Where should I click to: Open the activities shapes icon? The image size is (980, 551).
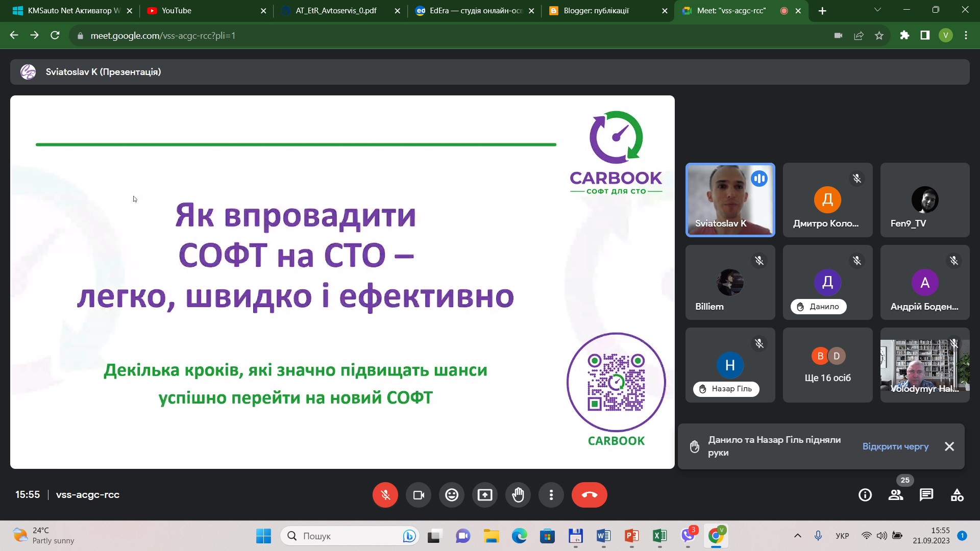[x=957, y=495]
